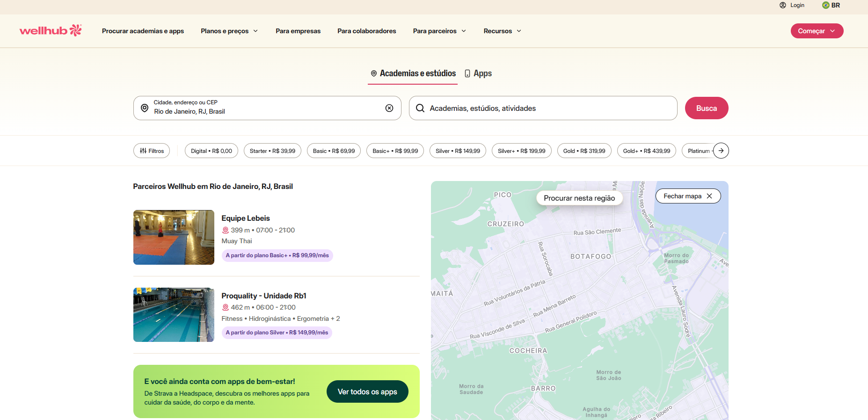Toggle the Digital R$ 0,00 plan filter

211,151
